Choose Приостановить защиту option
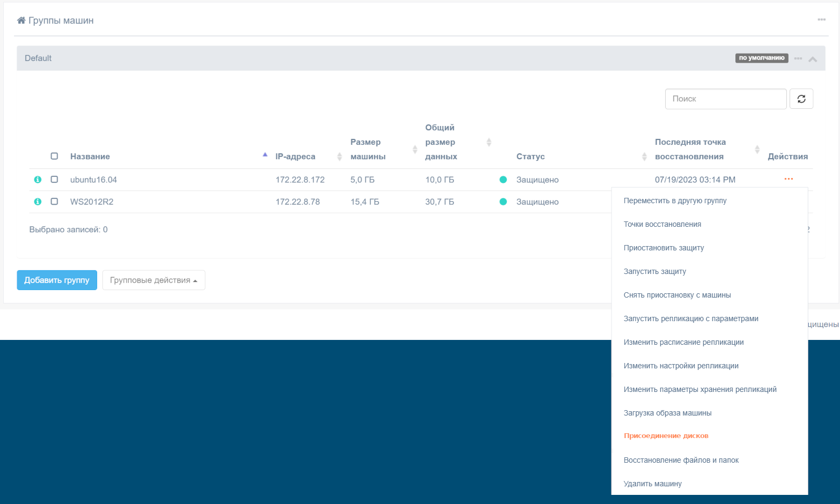840x504 pixels. [664, 248]
